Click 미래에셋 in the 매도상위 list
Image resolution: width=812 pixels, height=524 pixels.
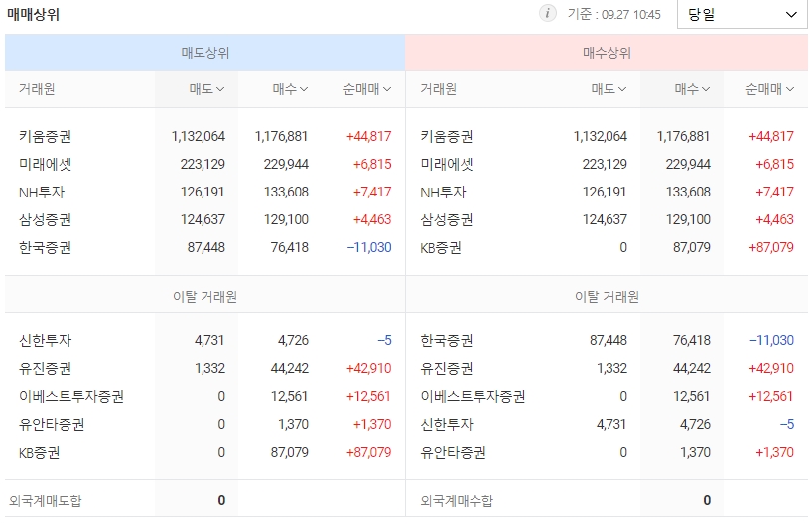pyautogui.click(x=45, y=164)
